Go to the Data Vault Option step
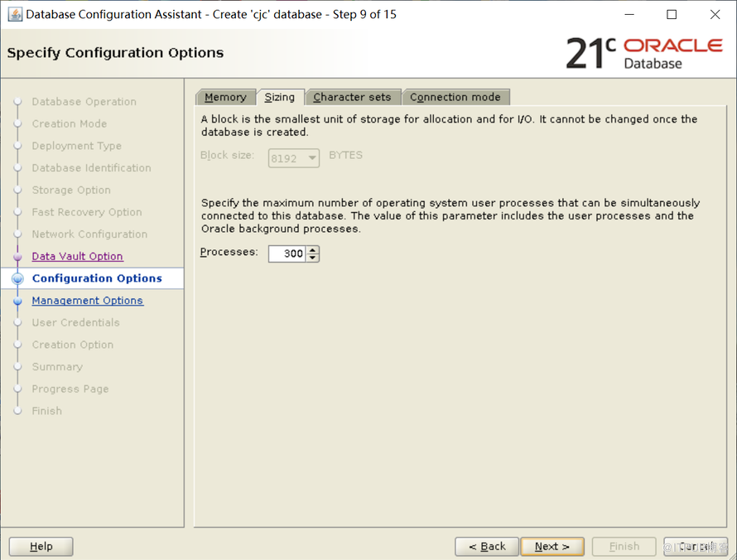The height and width of the screenshot is (560, 737). click(x=78, y=256)
